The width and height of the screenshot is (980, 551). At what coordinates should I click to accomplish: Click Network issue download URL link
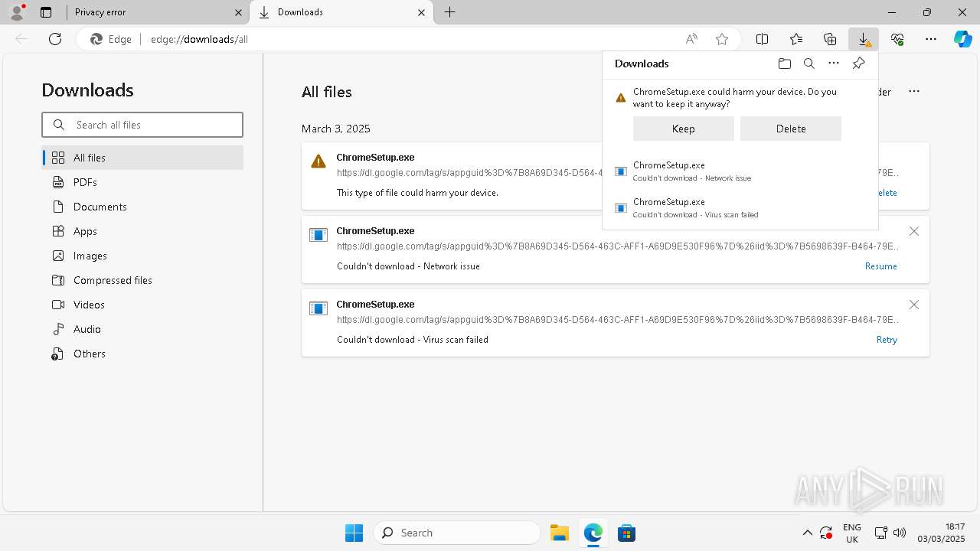pyautogui.click(x=618, y=246)
